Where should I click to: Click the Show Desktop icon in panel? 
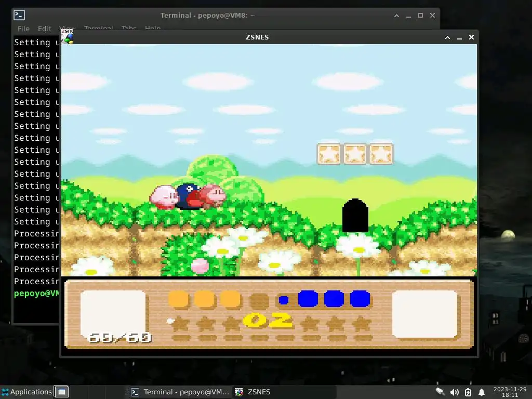61,392
